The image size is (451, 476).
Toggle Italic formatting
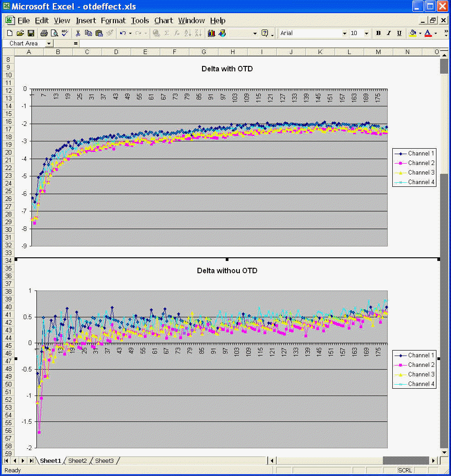point(389,33)
